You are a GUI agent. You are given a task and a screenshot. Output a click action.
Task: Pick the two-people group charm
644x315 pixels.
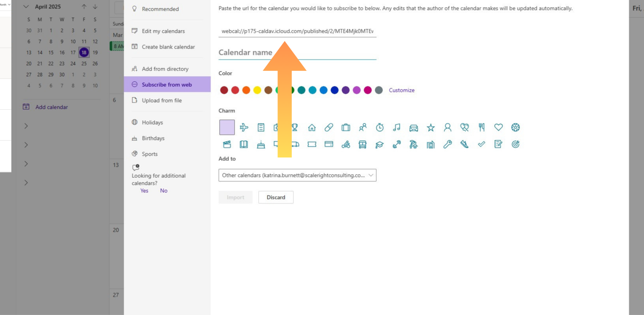363,127
